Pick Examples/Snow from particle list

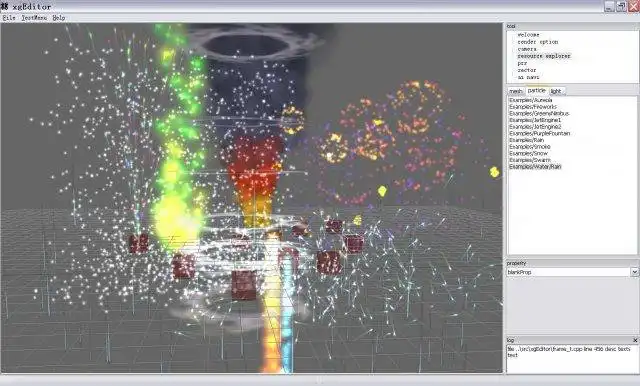point(528,153)
